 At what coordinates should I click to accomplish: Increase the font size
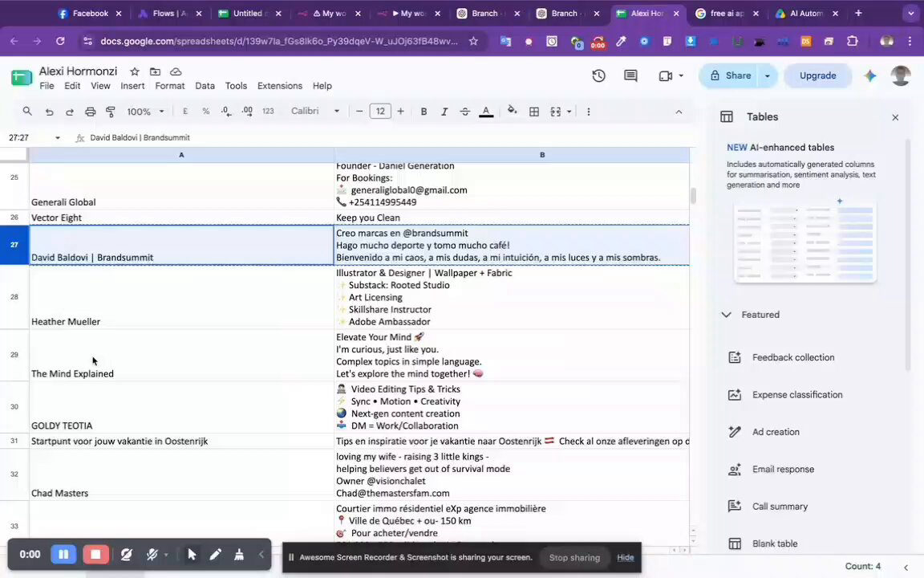401,111
